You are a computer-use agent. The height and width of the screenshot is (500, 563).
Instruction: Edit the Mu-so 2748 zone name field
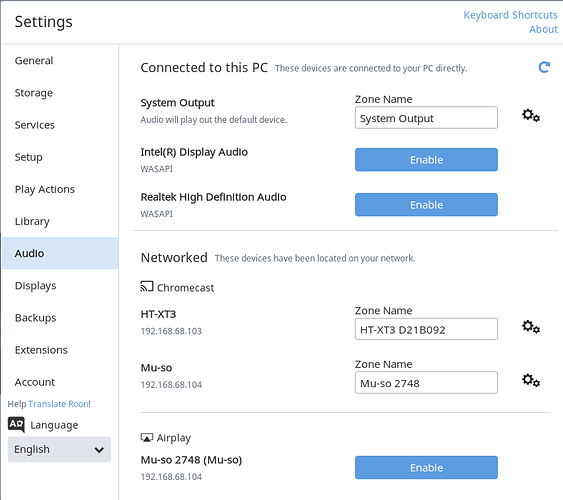point(426,383)
